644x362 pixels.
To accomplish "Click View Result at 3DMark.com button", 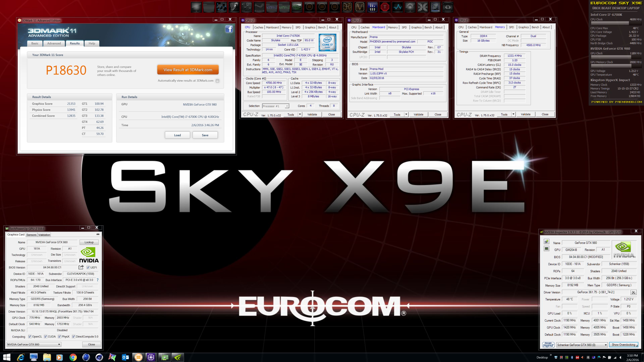I will (x=188, y=70).
